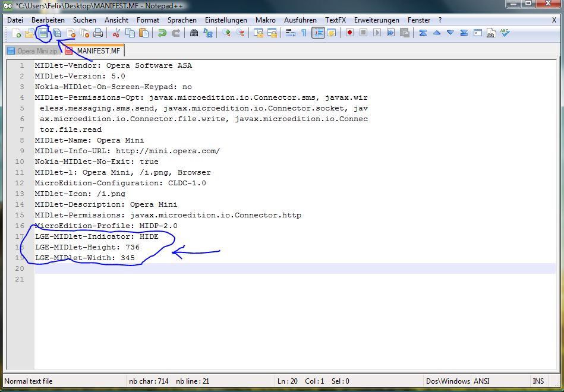Click the ANSI encoding status entry
564x392 pixels.
click(x=481, y=381)
